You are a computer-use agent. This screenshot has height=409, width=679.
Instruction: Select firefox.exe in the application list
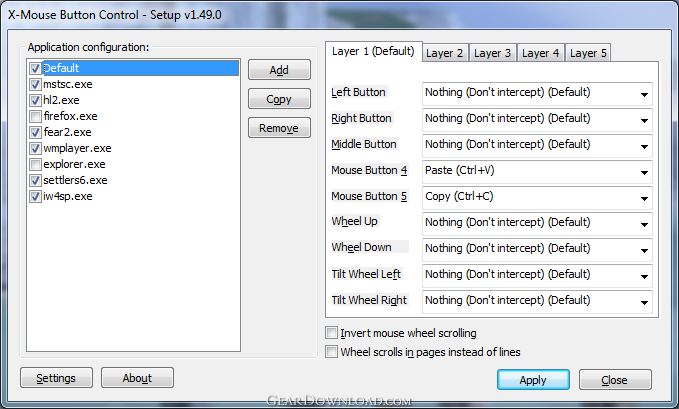(x=70, y=116)
